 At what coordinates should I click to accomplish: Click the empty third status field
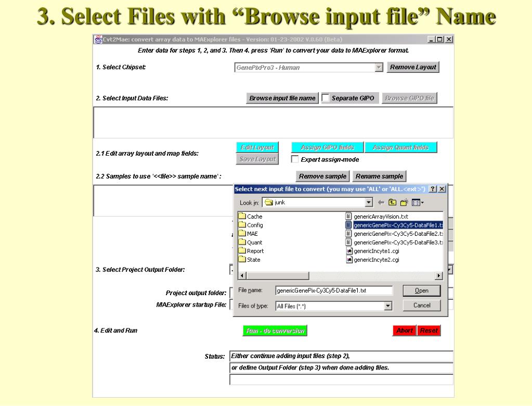click(x=341, y=379)
